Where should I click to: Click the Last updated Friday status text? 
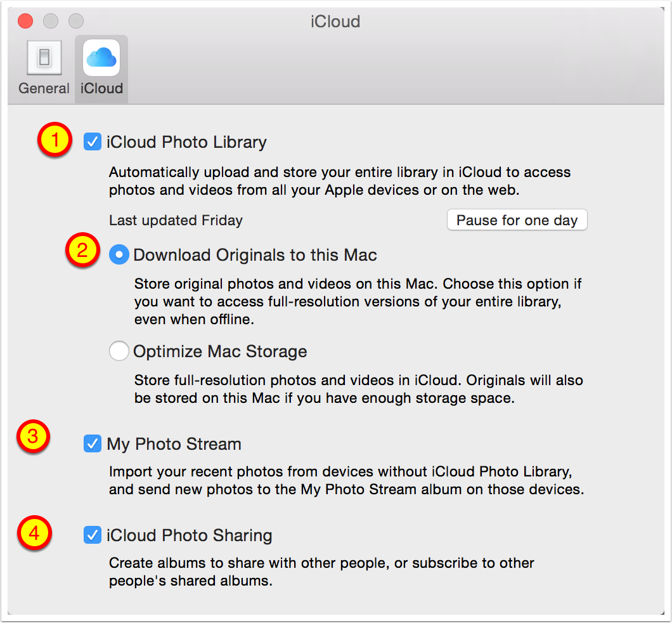176,221
